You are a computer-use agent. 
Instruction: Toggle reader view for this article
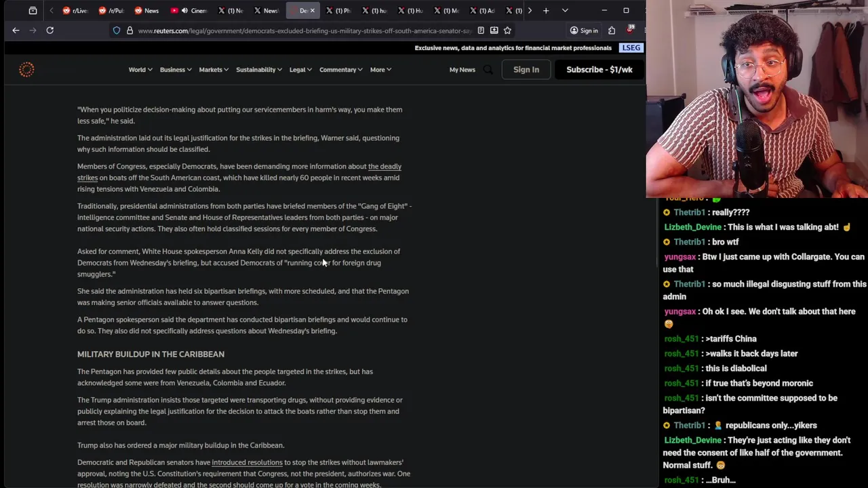coord(481,30)
